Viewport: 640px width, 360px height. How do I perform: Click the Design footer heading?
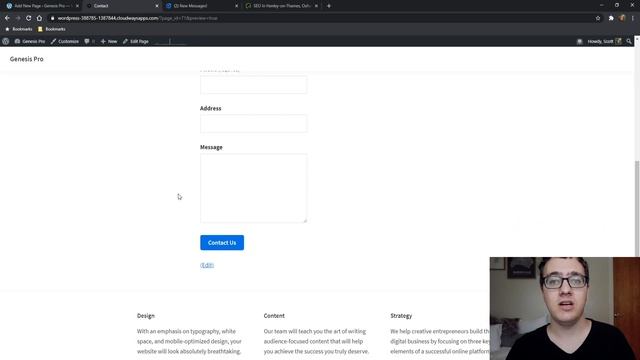tap(146, 316)
